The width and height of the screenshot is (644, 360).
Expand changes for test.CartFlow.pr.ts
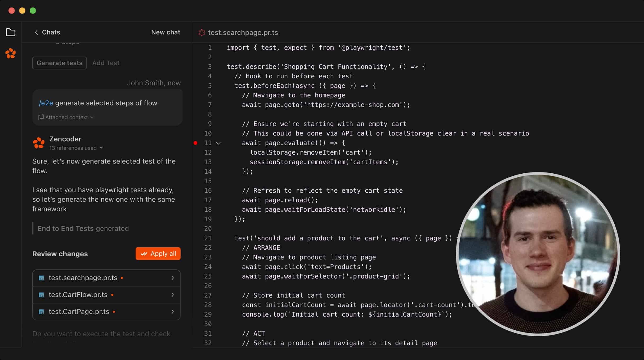(173, 295)
